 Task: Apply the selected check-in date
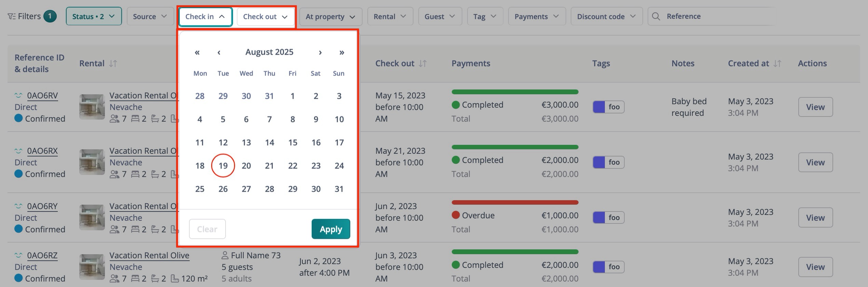(x=331, y=229)
